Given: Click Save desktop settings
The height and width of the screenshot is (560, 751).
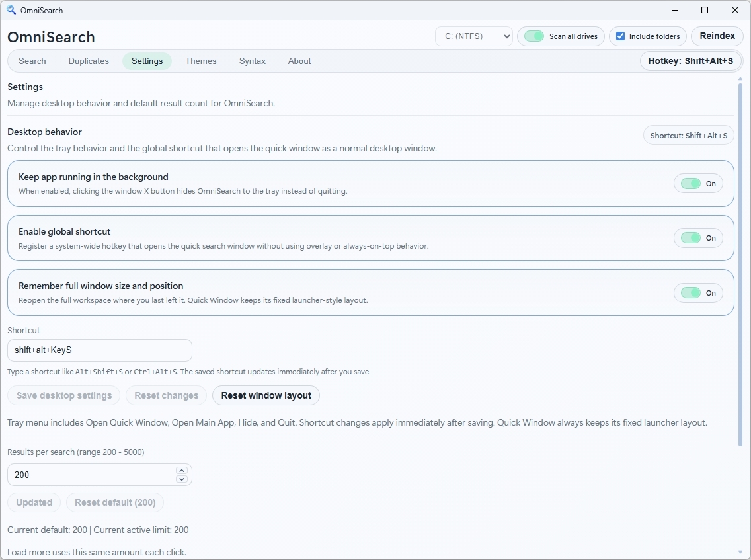Looking at the screenshot, I should point(63,395).
